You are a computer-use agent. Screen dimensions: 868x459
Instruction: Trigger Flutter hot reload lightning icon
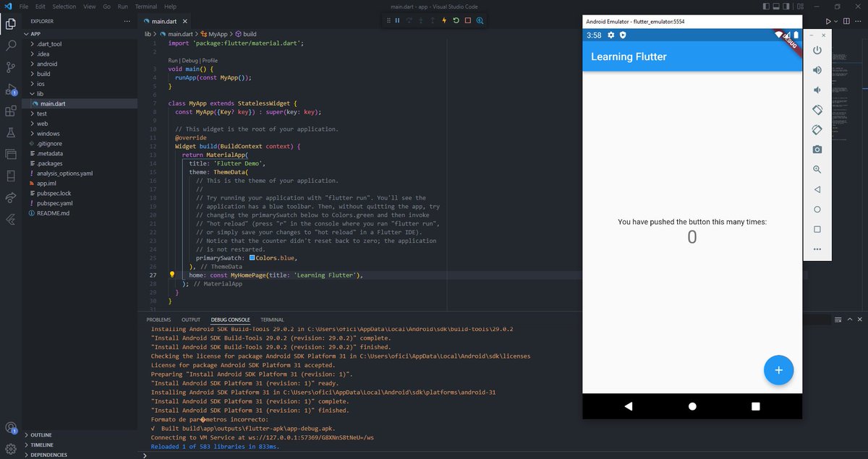[x=444, y=21]
